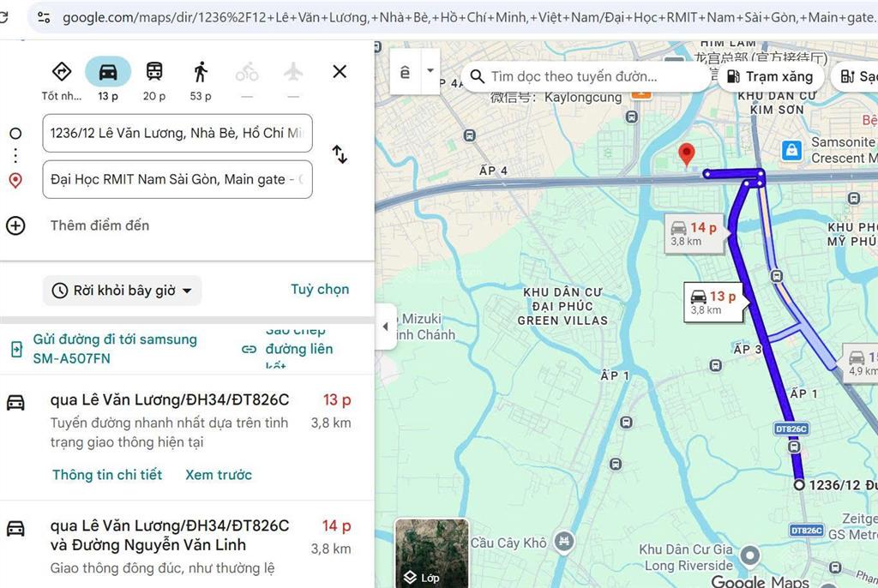Open 'Thông tin chi tiết' link
The height and width of the screenshot is (588, 878).
point(107,475)
